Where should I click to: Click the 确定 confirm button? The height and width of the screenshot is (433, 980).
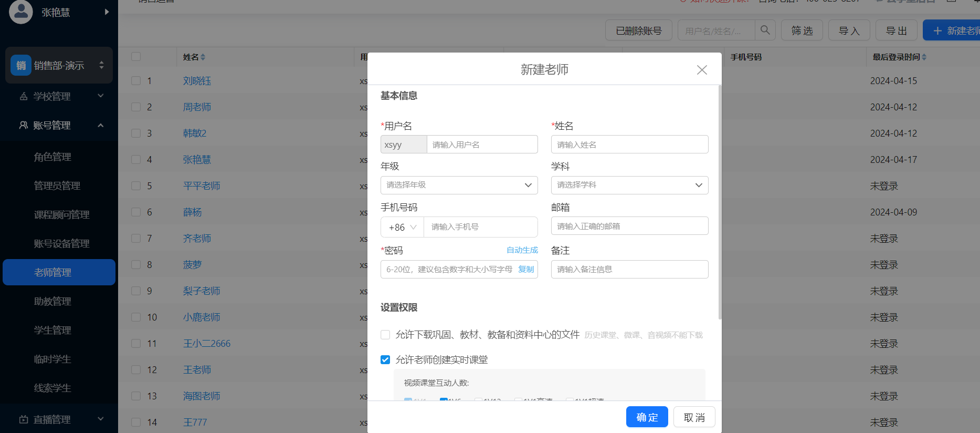pos(647,417)
